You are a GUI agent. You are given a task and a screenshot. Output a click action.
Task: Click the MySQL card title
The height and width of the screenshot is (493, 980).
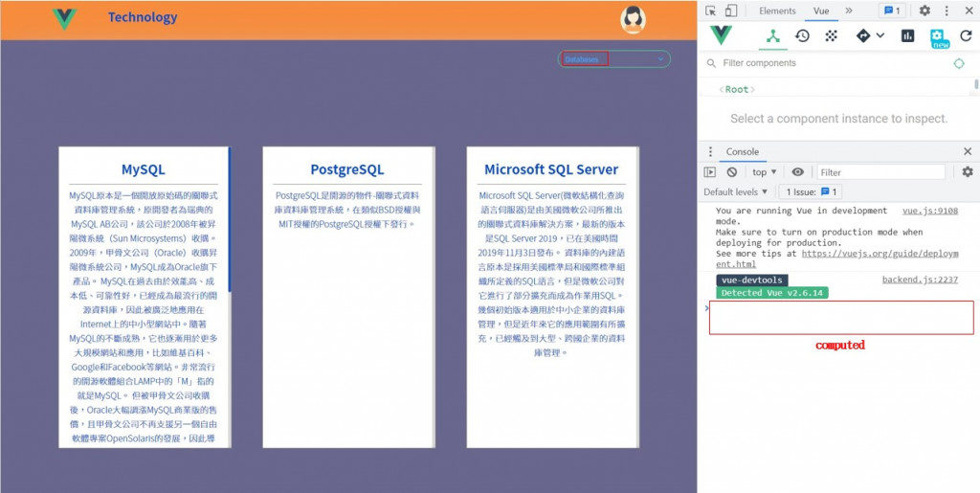click(x=144, y=169)
